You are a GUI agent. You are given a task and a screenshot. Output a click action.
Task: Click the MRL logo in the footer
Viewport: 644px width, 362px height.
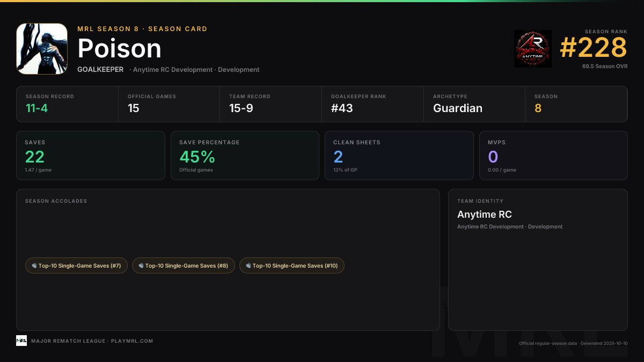(21, 341)
